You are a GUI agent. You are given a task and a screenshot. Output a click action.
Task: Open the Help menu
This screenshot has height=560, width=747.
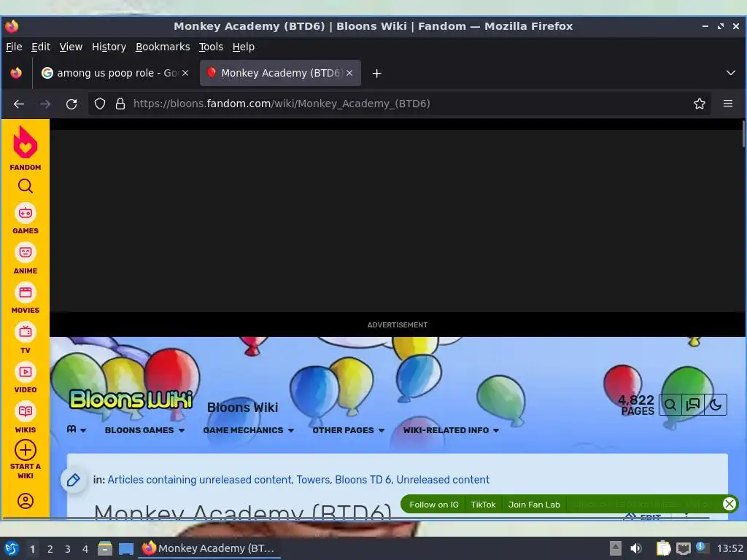click(244, 47)
